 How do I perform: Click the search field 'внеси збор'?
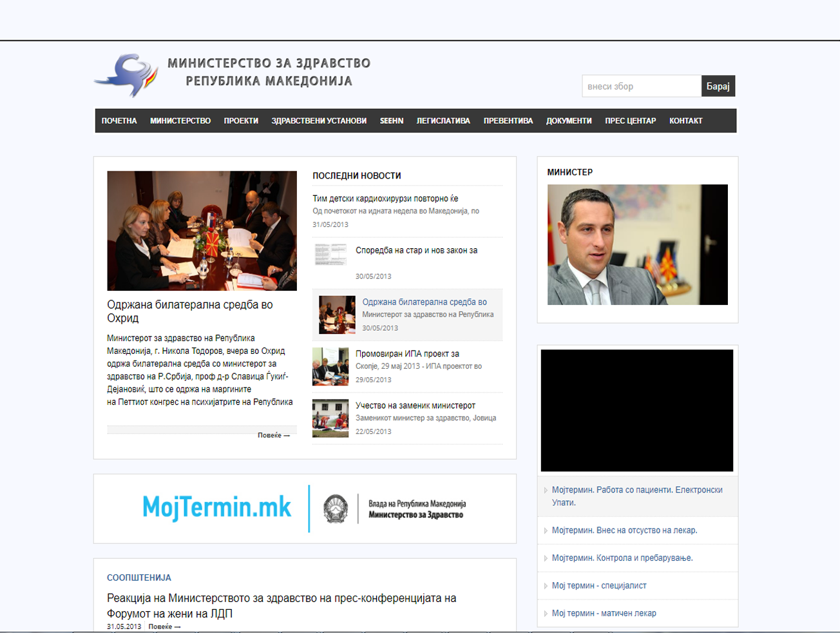tap(641, 86)
